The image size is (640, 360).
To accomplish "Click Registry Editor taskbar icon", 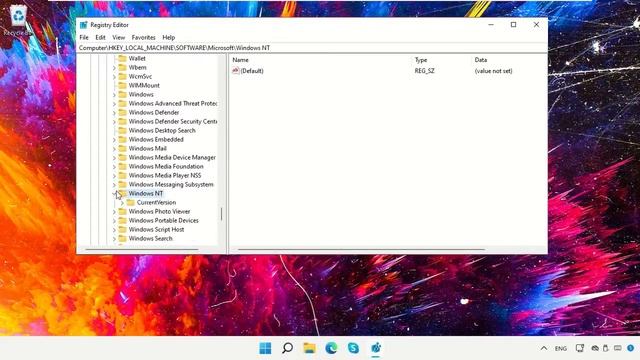I will point(376,348).
